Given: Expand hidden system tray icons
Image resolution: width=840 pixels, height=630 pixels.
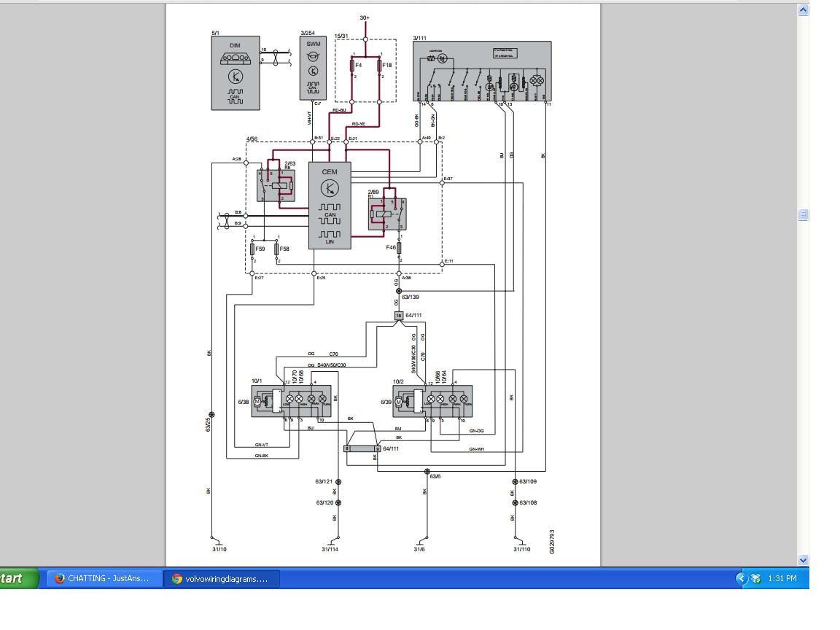Looking at the screenshot, I should coord(741,578).
